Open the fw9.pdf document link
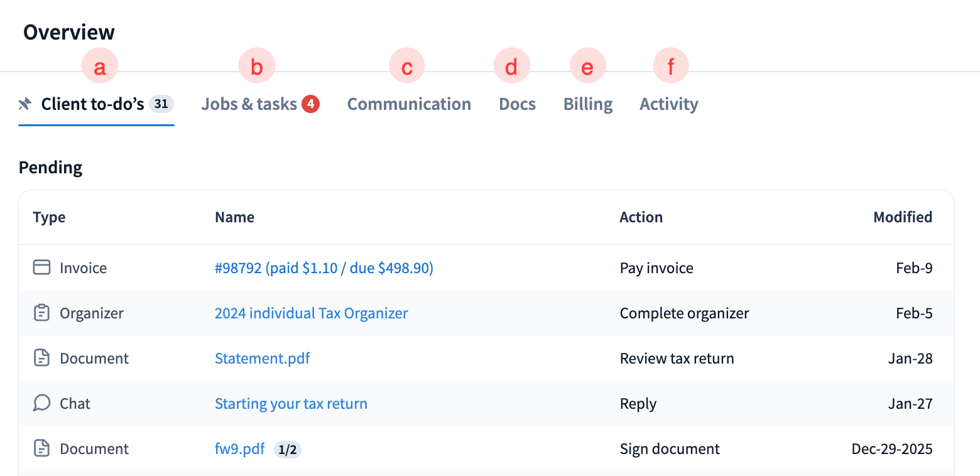This screenshot has width=980, height=476. point(239,449)
